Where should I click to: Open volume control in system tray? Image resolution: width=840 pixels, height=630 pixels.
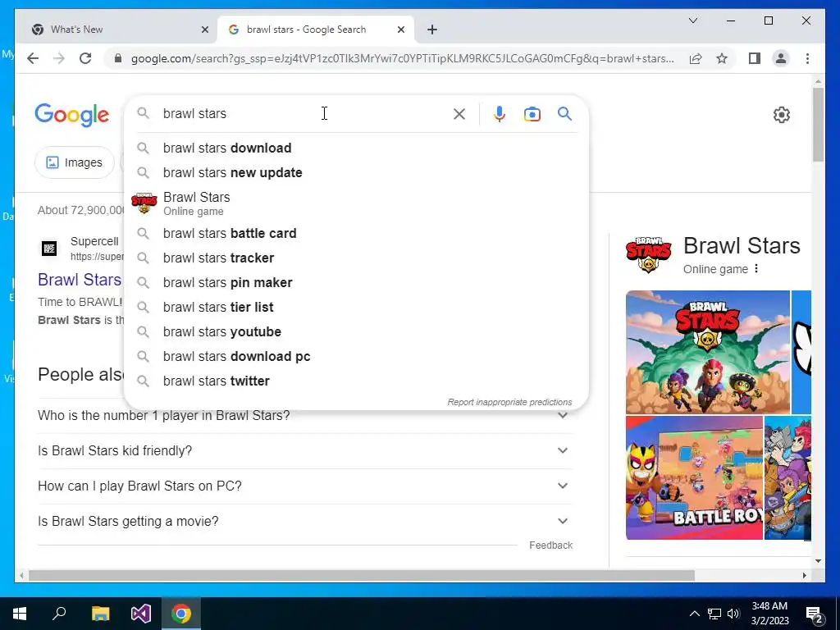pyautogui.click(x=733, y=614)
